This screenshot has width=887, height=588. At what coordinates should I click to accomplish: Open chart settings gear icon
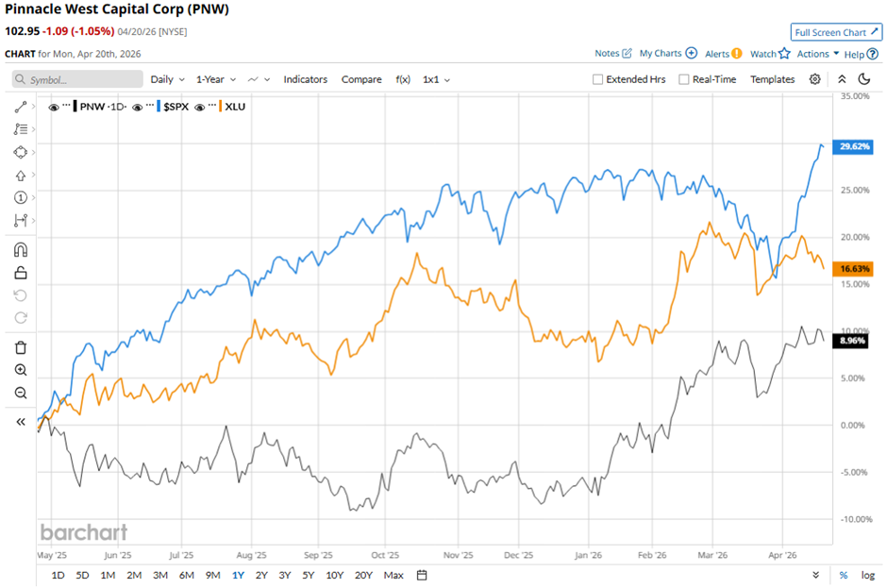(815, 79)
